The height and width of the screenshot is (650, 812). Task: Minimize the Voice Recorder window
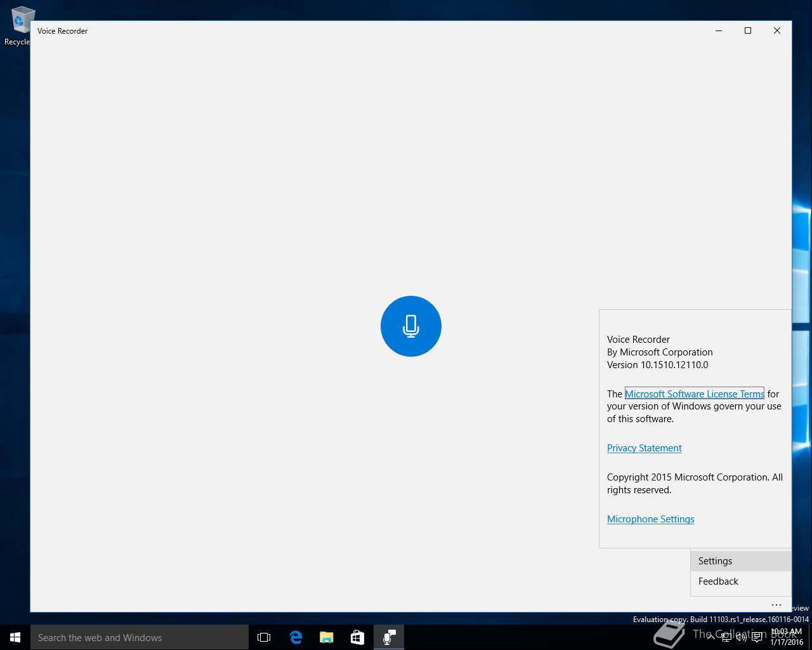point(719,30)
